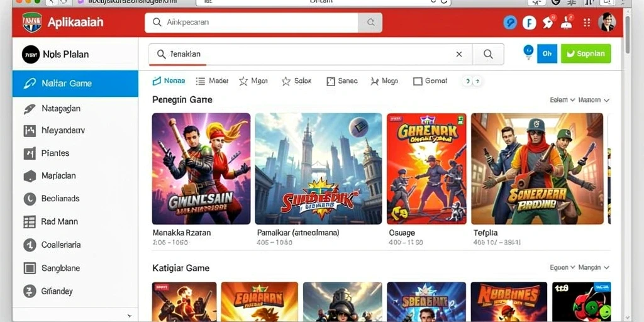Switch to the Salok star tab
This screenshot has width=644, height=322.
(x=297, y=81)
